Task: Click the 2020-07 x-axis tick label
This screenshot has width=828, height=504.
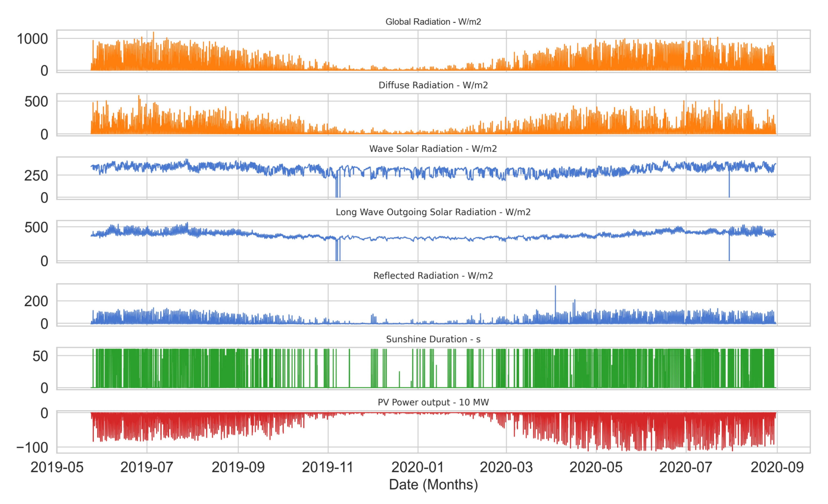Action: pos(686,467)
